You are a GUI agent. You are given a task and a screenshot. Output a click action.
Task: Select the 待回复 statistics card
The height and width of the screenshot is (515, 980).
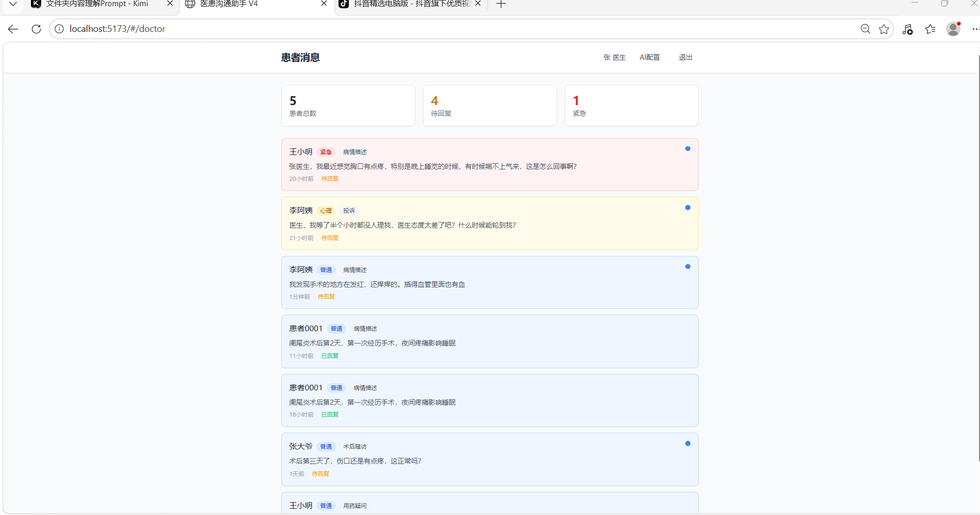(489, 106)
